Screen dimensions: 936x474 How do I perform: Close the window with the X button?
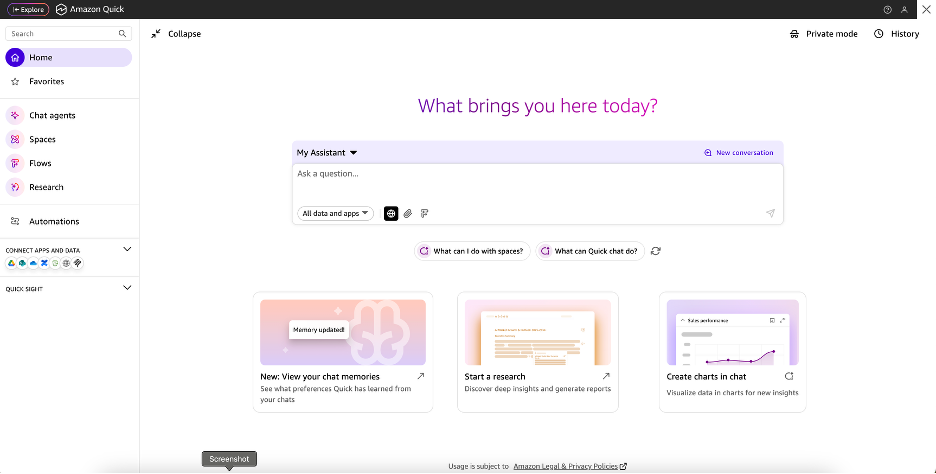pos(926,10)
